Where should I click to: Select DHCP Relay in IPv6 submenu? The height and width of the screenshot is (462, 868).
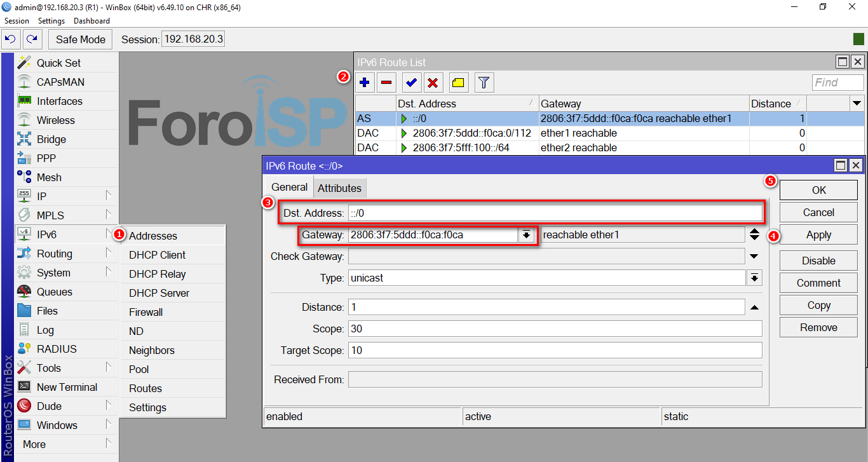click(x=173, y=274)
